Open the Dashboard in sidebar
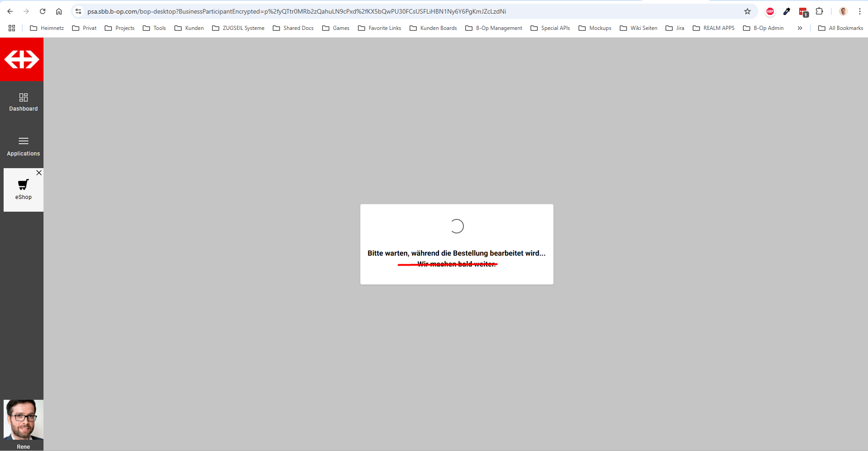868x451 pixels. pos(23,102)
